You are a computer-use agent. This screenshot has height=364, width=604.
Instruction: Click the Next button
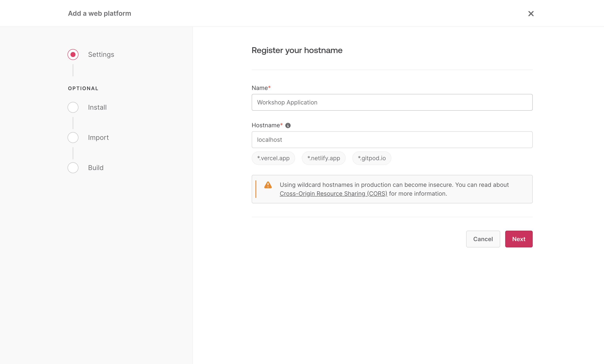tap(519, 239)
